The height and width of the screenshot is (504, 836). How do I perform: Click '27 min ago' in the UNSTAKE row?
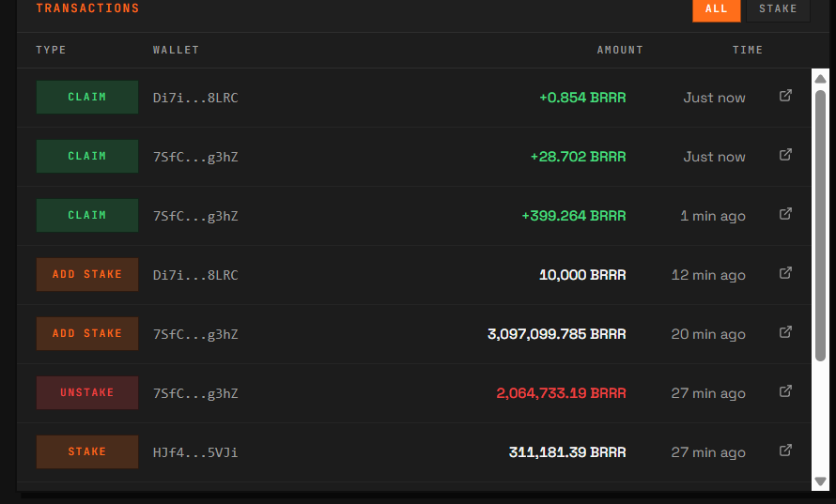pyautogui.click(x=708, y=393)
